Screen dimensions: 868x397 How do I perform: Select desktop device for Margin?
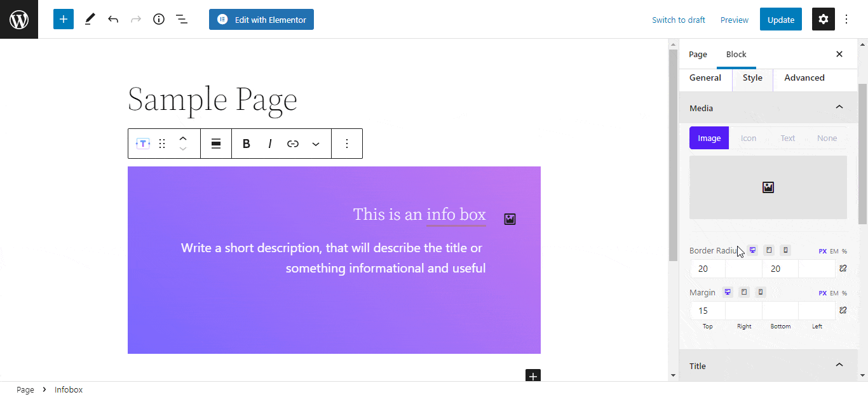pos(728,292)
